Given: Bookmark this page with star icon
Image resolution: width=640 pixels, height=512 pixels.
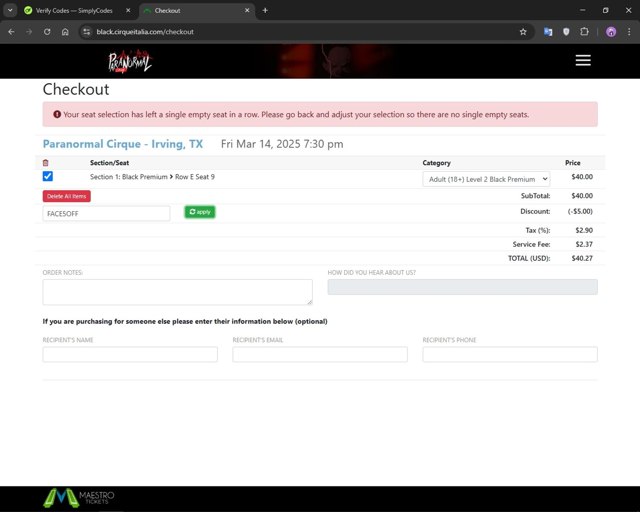Looking at the screenshot, I should point(523,32).
